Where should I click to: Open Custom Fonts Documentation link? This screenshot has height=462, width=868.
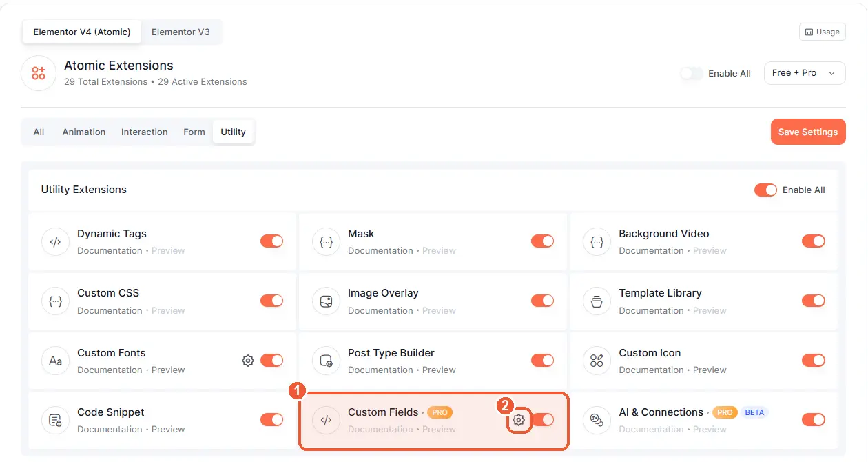(110, 370)
